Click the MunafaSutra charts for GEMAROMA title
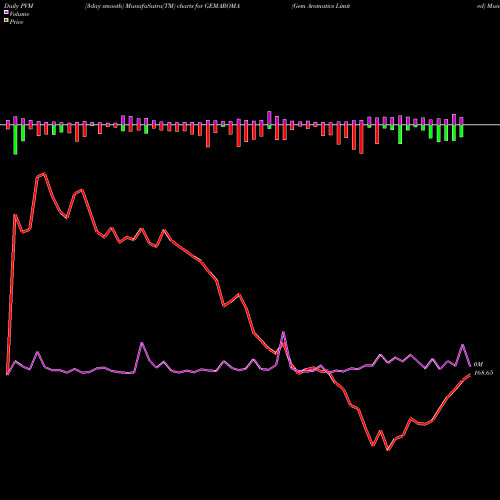The image size is (500, 500). pos(162,6)
